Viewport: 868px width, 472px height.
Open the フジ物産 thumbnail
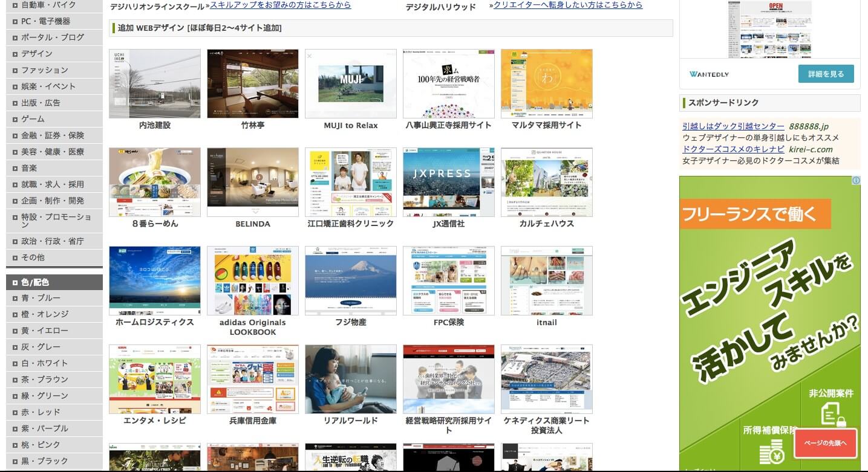(x=351, y=281)
